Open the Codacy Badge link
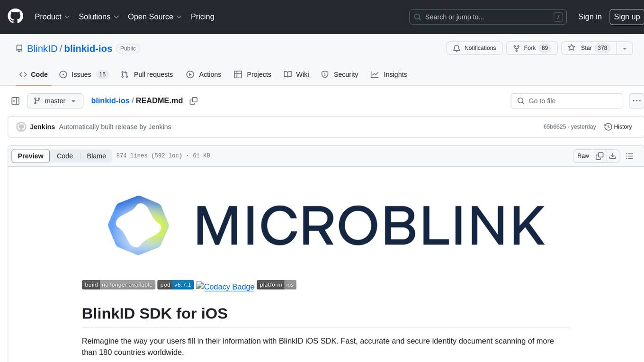 tap(225, 286)
